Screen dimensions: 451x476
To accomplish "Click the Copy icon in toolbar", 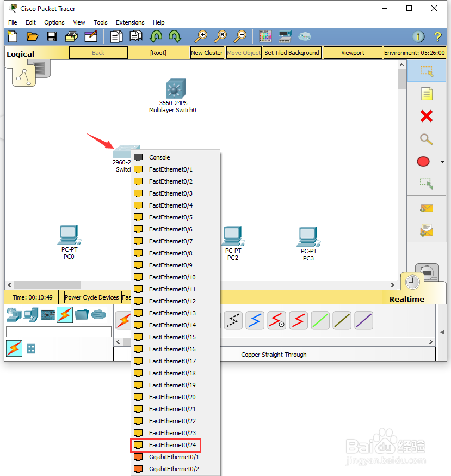I will point(116,36).
